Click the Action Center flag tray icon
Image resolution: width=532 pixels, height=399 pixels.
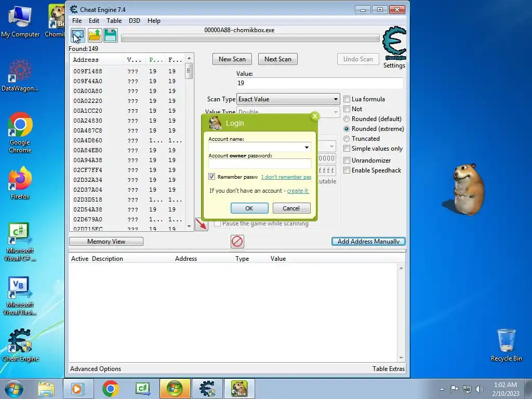454,389
